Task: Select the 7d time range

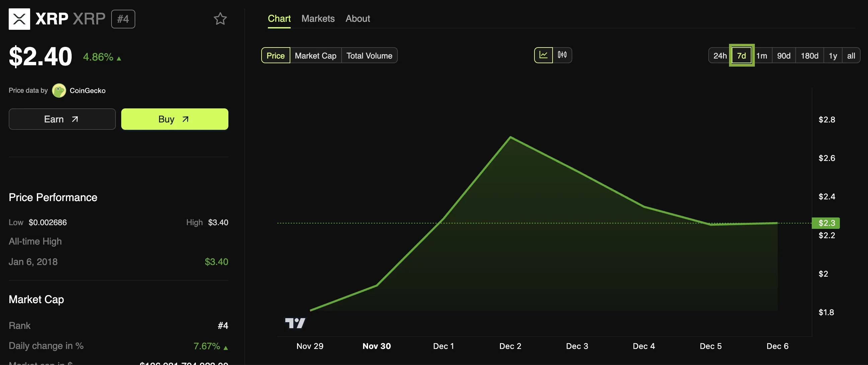Action: pos(741,55)
